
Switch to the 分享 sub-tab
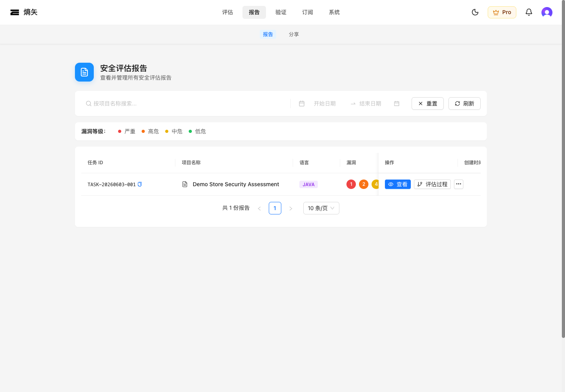tap(294, 34)
